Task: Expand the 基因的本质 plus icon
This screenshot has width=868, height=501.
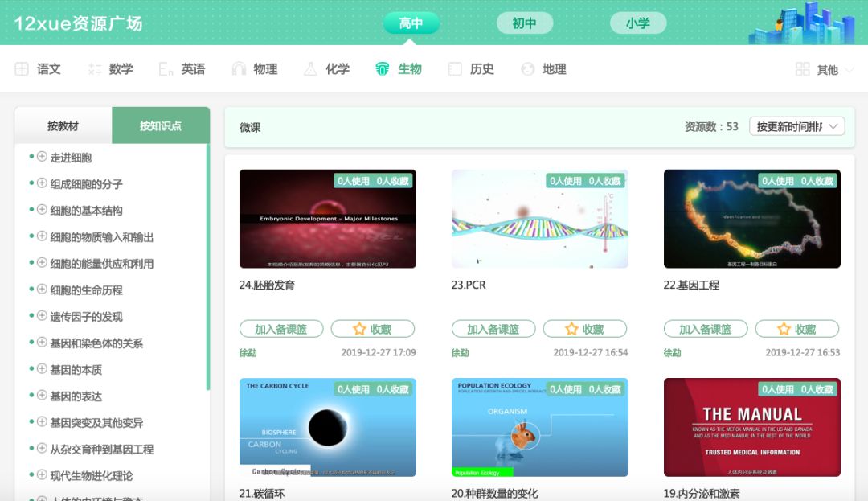Action: pos(42,368)
